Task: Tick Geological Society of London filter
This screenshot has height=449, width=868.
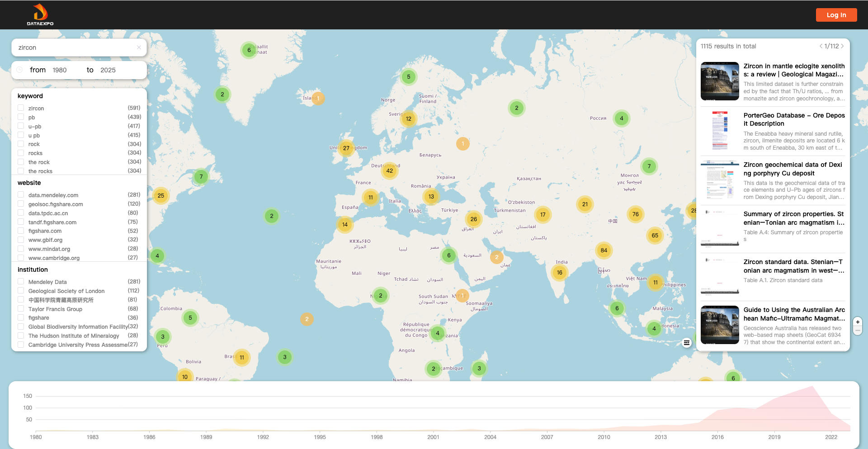Action: tap(21, 291)
